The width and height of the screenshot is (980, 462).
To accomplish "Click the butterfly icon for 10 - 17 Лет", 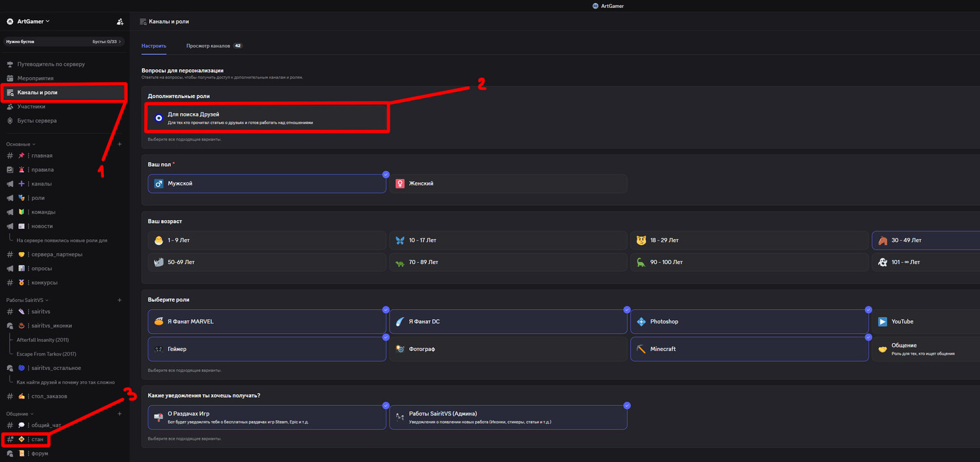I will click(x=399, y=240).
